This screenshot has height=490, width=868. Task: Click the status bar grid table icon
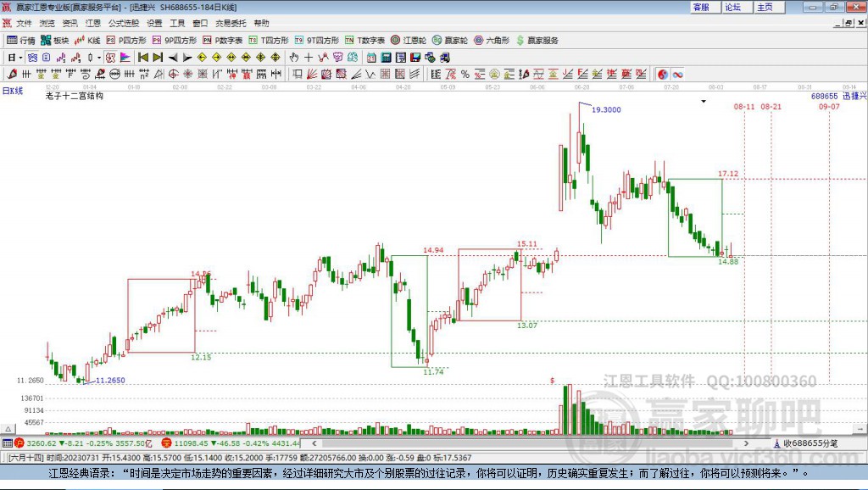[x=7, y=443]
